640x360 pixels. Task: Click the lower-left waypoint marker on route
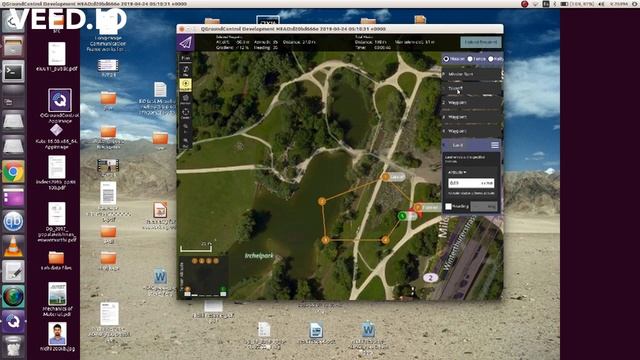tap(325, 240)
